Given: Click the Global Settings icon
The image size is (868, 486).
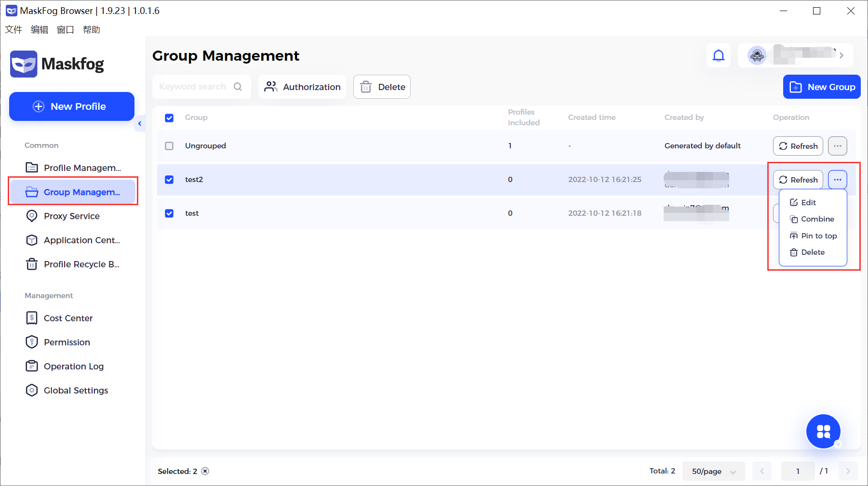Looking at the screenshot, I should pos(32,390).
